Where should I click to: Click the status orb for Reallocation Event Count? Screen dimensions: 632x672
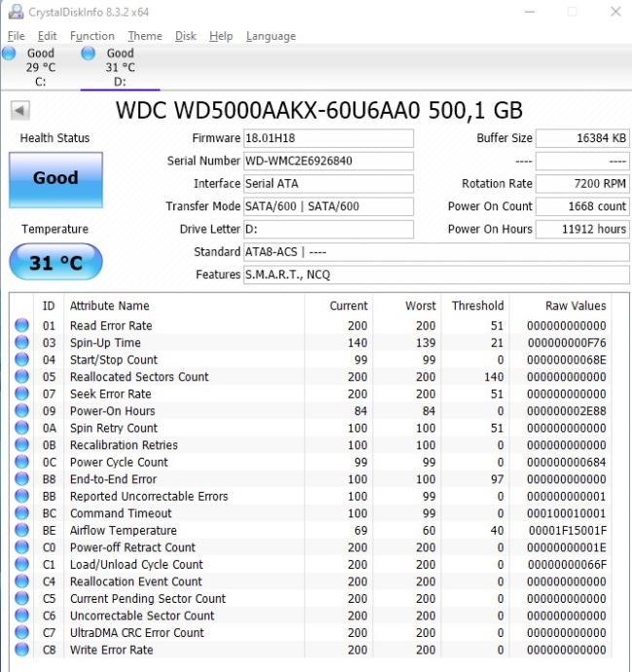(x=21, y=581)
